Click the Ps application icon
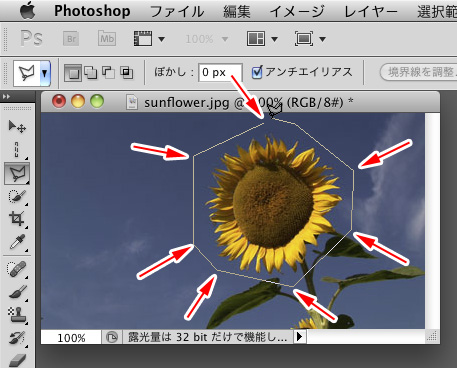 pyautogui.click(x=31, y=38)
